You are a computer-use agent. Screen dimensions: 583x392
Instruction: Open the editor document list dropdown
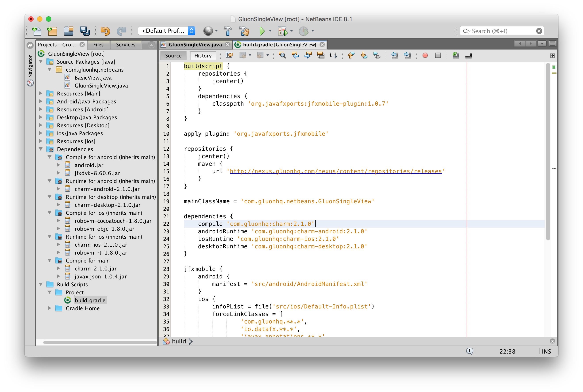tap(542, 44)
